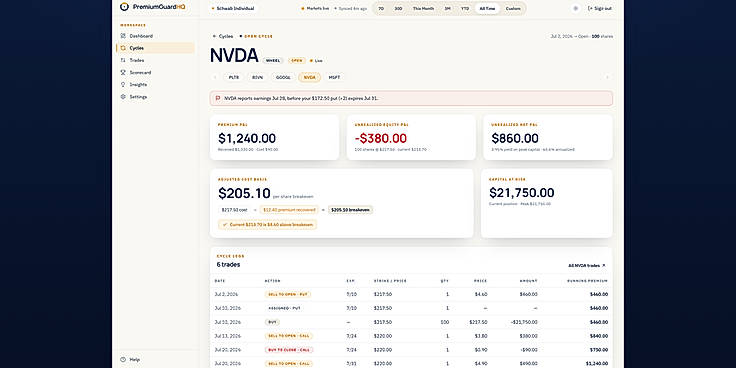Screen dimensions: 736x368
Task: Click the PremiumGuardHQ logo
Action: pyautogui.click(x=153, y=7)
